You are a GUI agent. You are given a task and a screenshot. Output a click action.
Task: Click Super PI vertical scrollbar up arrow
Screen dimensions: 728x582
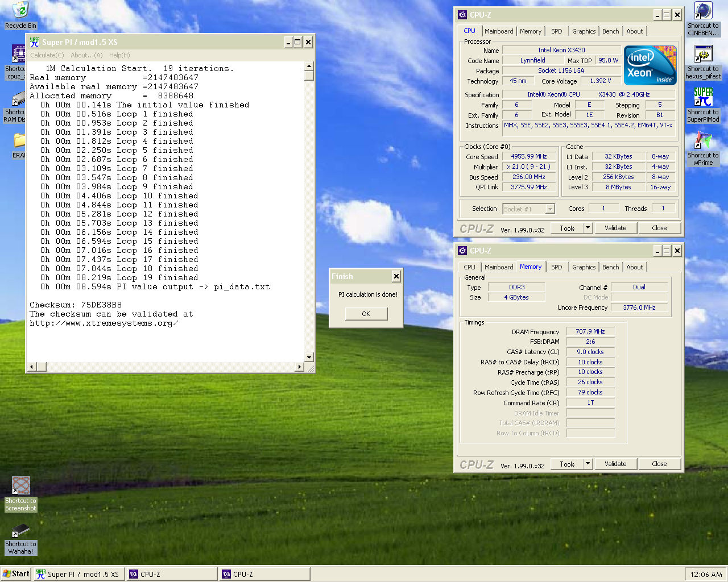point(309,66)
